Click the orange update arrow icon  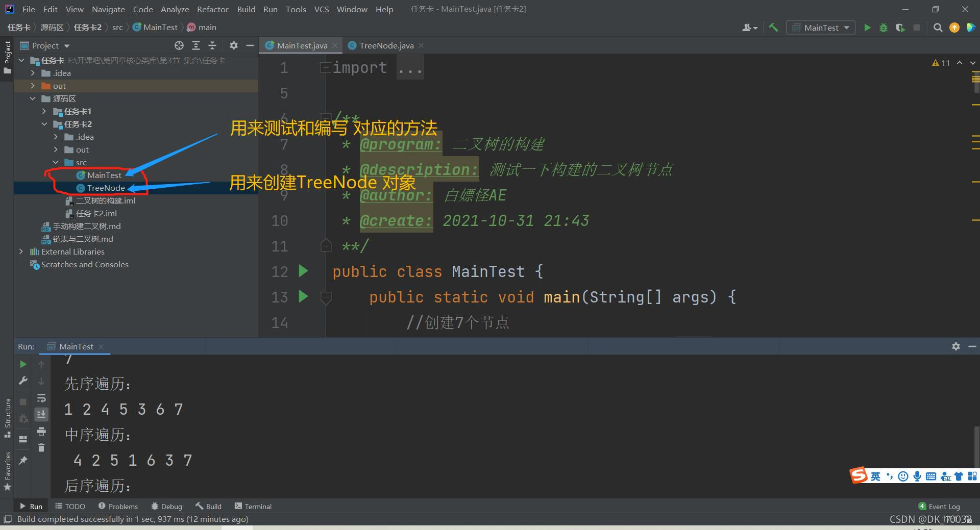tap(954, 28)
